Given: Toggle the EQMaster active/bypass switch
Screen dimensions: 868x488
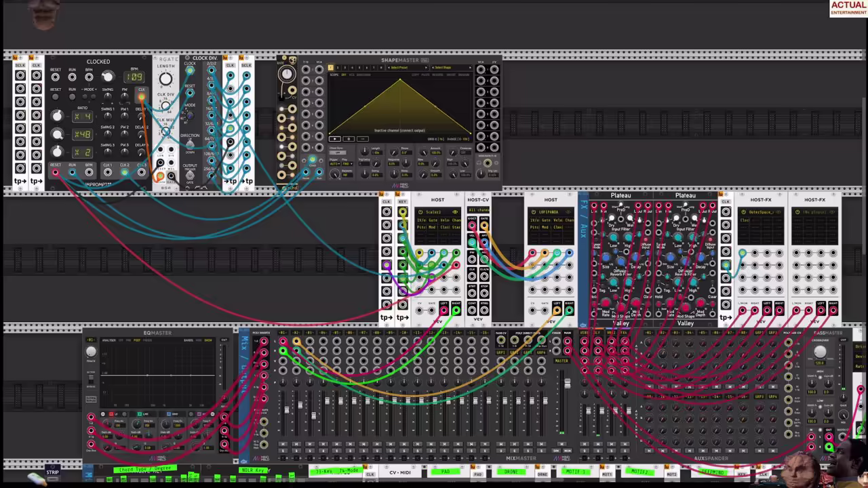Looking at the screenshot, I should (91, 379).
